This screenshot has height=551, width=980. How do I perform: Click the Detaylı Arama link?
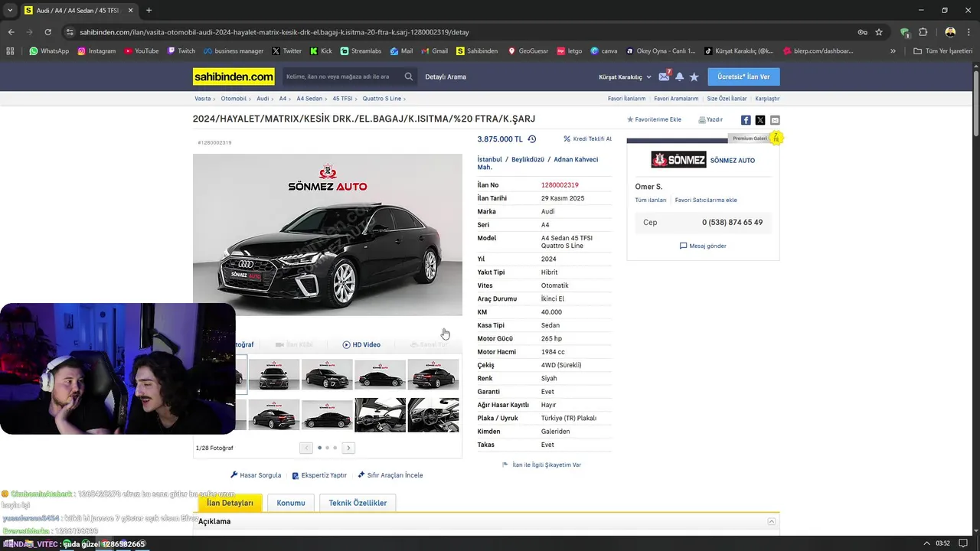(446, 77)
